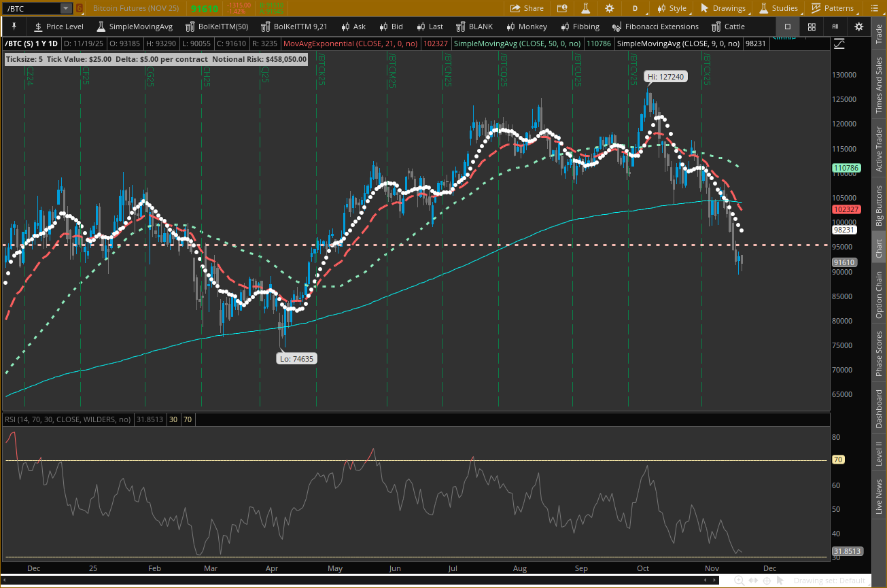This screenshot has height=588, width=887.
Task: Open the /BTC symbol dropdown arrow
Action: pos(65,8)
